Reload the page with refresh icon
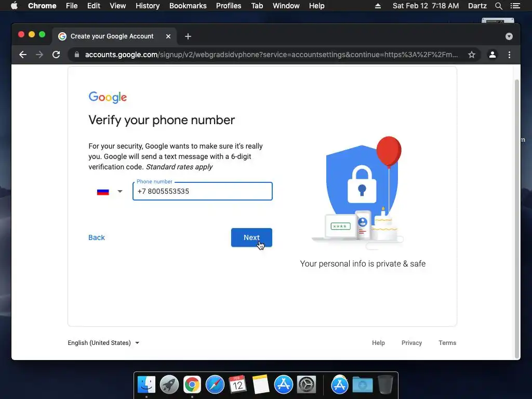This screenshot has width=532, height=399. point(56,55)
